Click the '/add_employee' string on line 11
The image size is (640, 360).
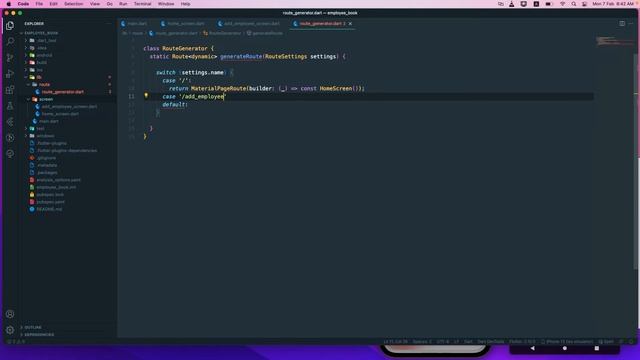click(x=202, y=97)
